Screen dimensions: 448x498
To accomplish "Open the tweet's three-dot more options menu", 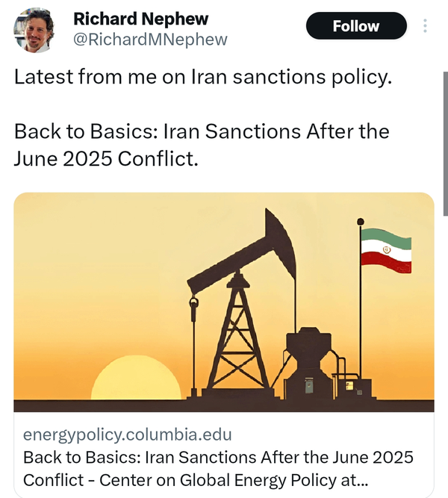I will tap(426, 26).
